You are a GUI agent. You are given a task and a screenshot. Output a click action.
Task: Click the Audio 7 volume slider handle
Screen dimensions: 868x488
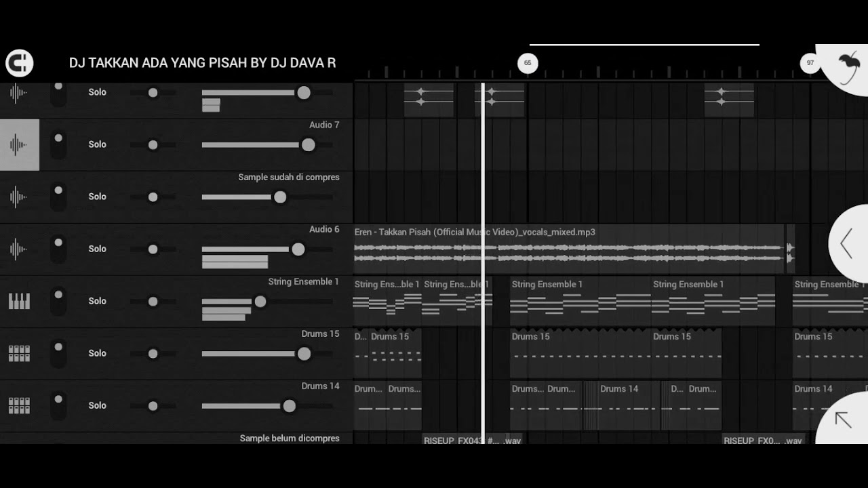tap(309, 144)
